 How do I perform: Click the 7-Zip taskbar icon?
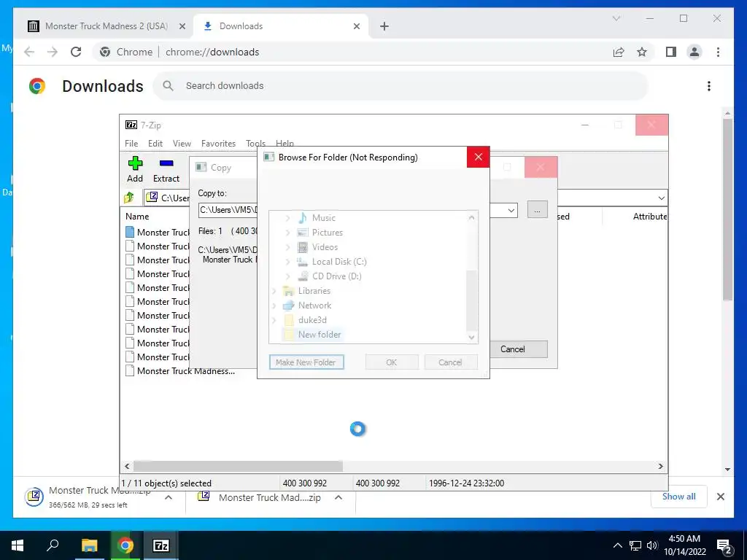coord(161,545)
